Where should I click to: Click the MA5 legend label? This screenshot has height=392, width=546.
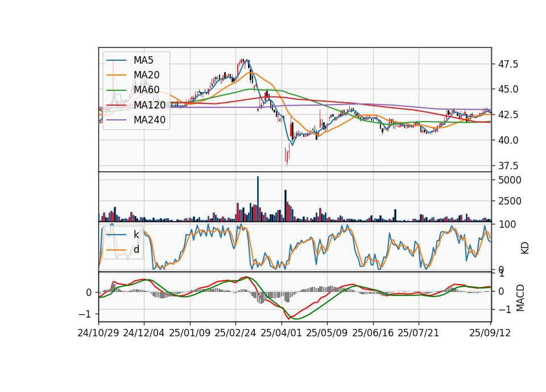pos(143,60)
